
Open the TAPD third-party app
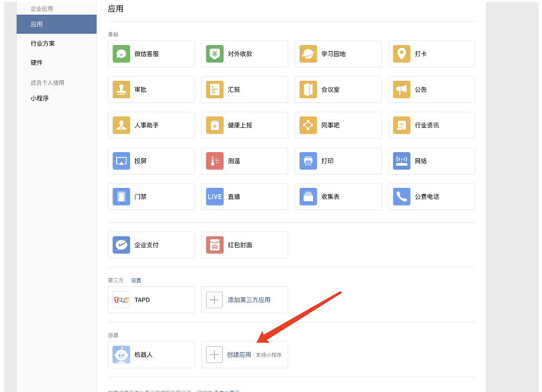click(151, 300)
